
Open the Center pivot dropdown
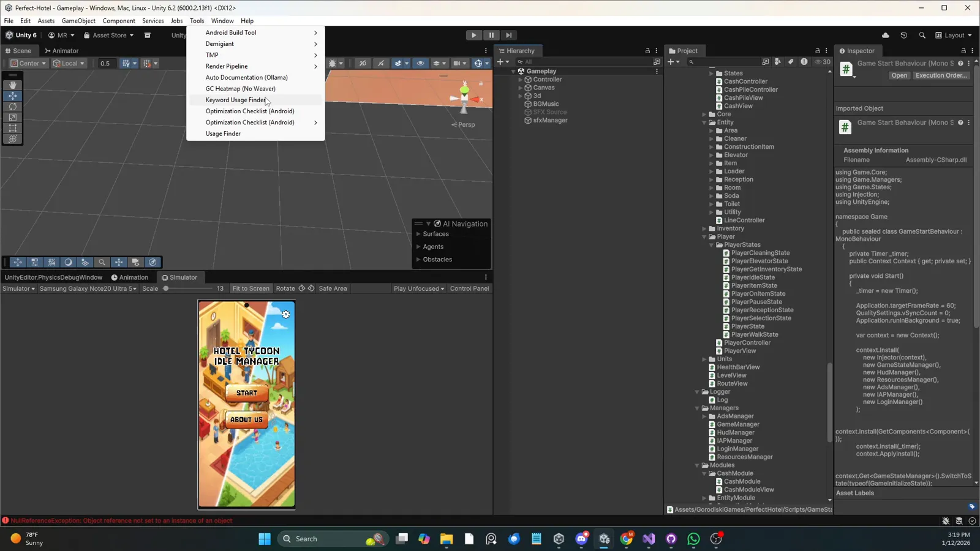(28, 63)
